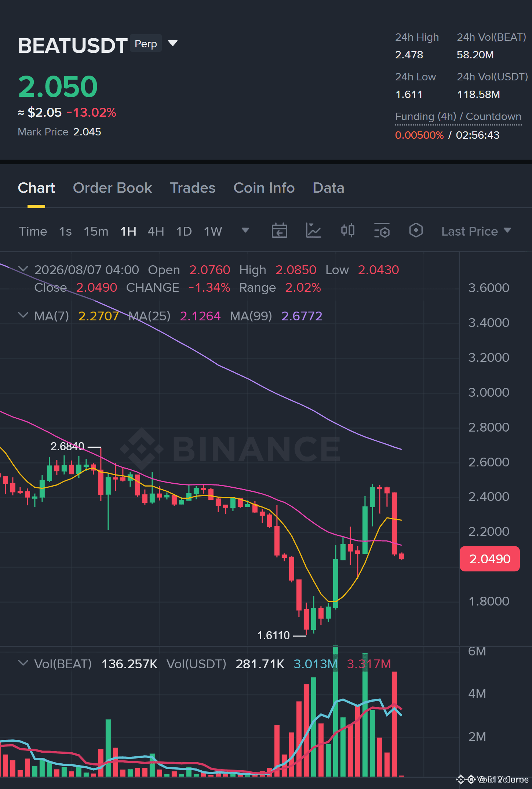Viewport: 532px width, 789px height.
Task: Select the 4H interval
Action: [156, 231]
